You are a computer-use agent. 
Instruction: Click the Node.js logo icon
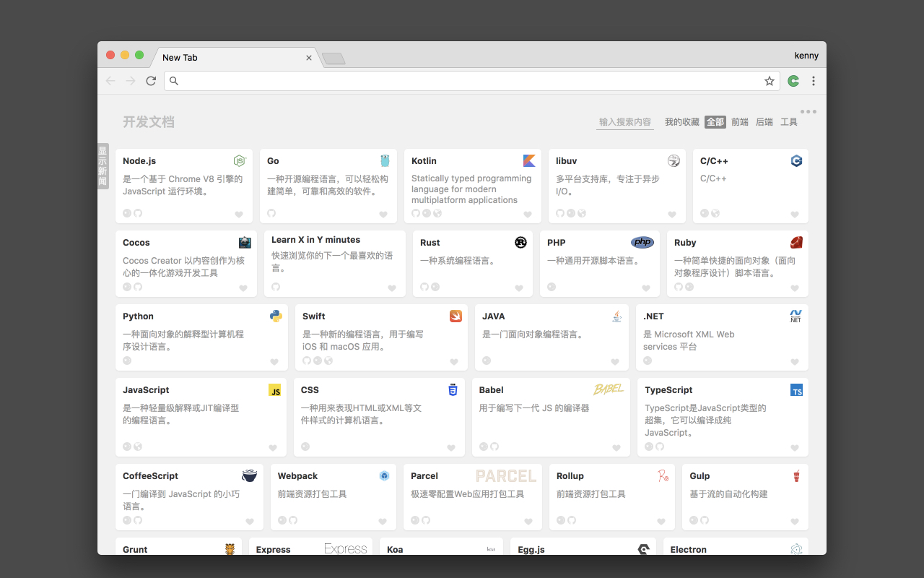[x=240, y=161]
